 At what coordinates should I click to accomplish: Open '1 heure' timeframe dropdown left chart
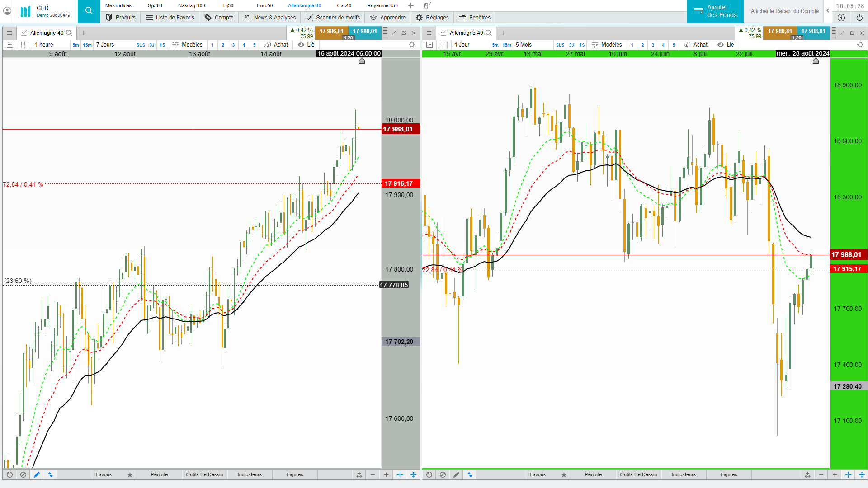[x=44, y=45]
